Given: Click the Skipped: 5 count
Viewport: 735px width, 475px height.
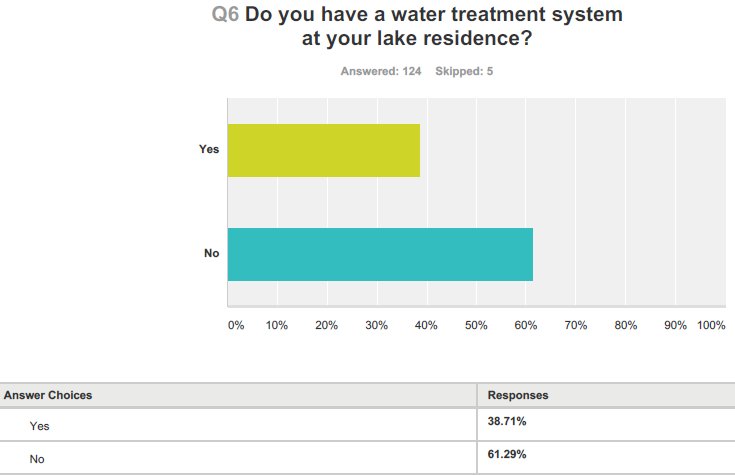Looking at the screenshot, I should pos(464,71).
